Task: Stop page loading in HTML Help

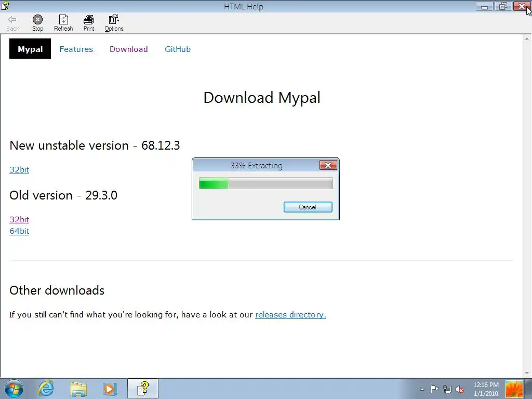Action: (37, 23)
